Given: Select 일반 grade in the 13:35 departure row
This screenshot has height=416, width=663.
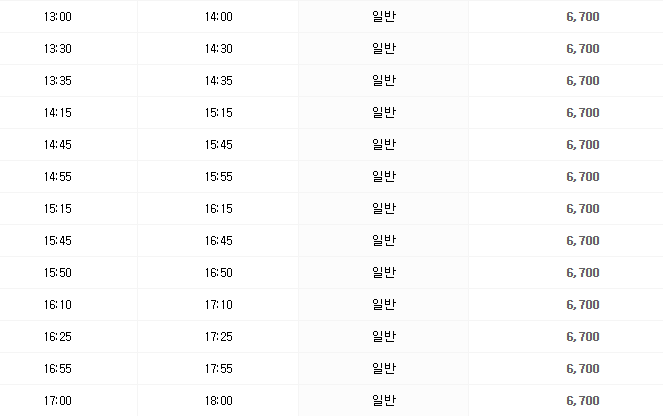Looking at the screenshot, I should [x=384, y=81].
